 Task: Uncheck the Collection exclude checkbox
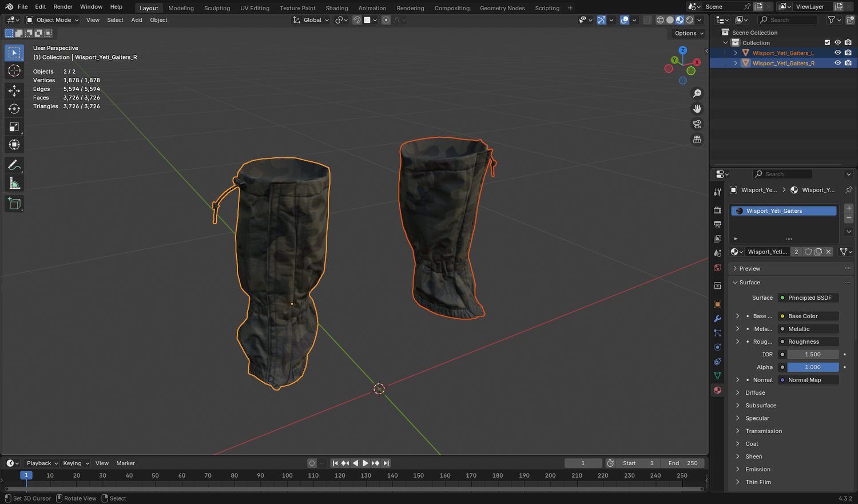827,42
